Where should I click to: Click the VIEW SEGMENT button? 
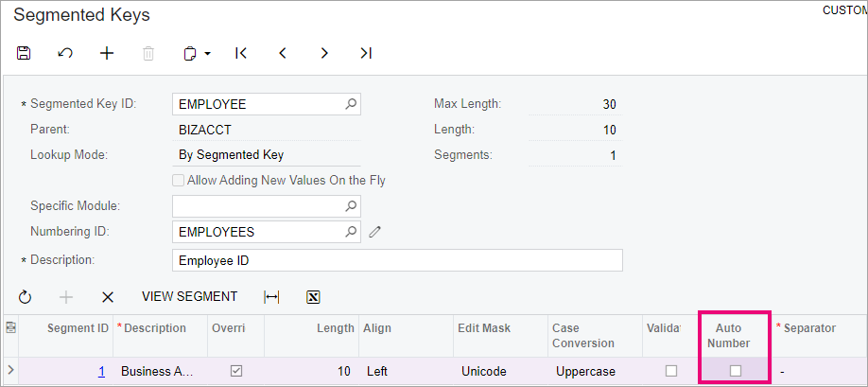(189, 297)
